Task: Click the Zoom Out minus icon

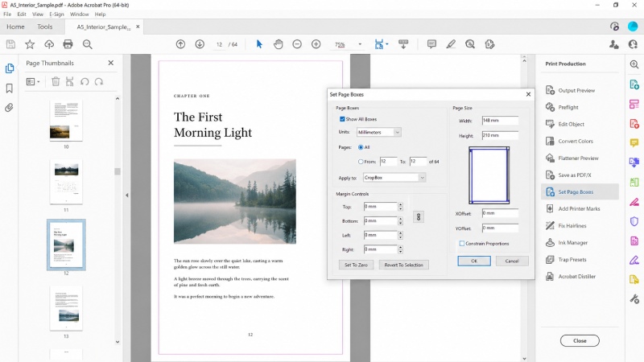Action: point(297,44)
